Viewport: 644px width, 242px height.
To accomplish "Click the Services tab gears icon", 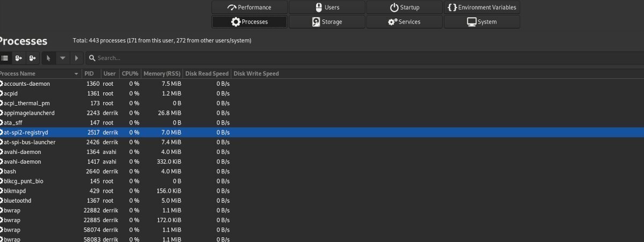I will 392,22.
